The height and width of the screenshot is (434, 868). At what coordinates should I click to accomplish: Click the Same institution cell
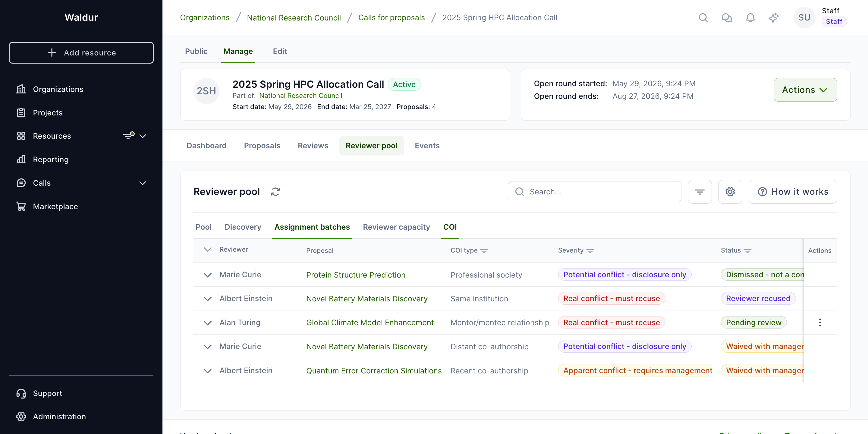479,299
